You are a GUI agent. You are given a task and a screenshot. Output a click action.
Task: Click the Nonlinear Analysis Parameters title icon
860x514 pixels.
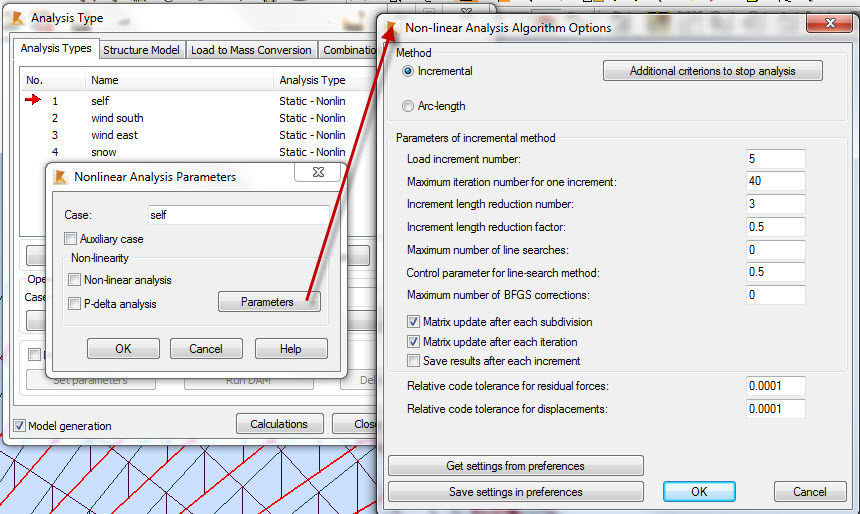click(59, 177)
